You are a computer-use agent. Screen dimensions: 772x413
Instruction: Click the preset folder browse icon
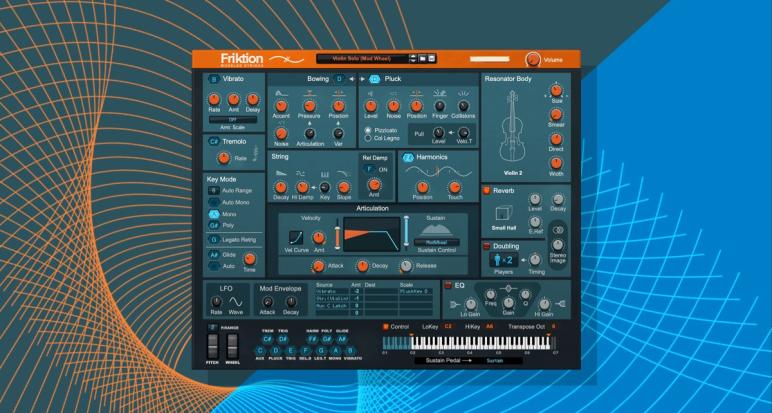coord(422,59)
